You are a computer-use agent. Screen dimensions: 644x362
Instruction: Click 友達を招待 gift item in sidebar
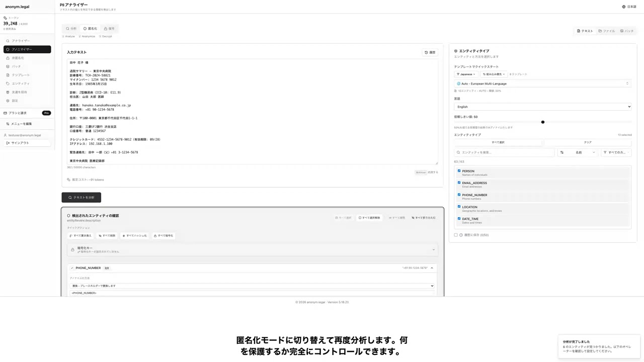(x=27, y=92)
